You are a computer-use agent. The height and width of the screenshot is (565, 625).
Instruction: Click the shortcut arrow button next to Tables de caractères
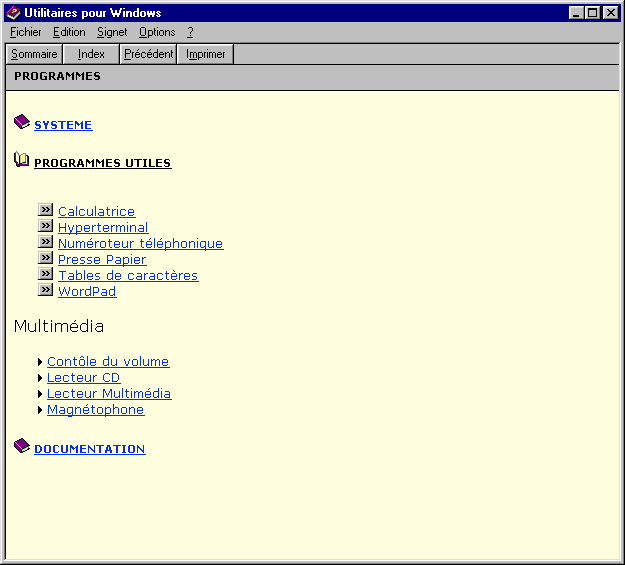[x=45, y=274]
